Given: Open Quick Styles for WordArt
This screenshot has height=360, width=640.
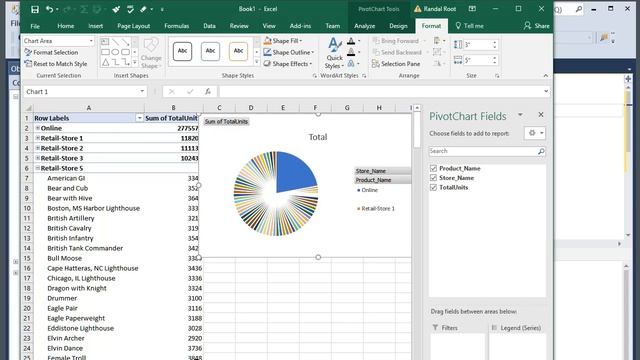Looking at the screenshot, I should pos(334,53).
